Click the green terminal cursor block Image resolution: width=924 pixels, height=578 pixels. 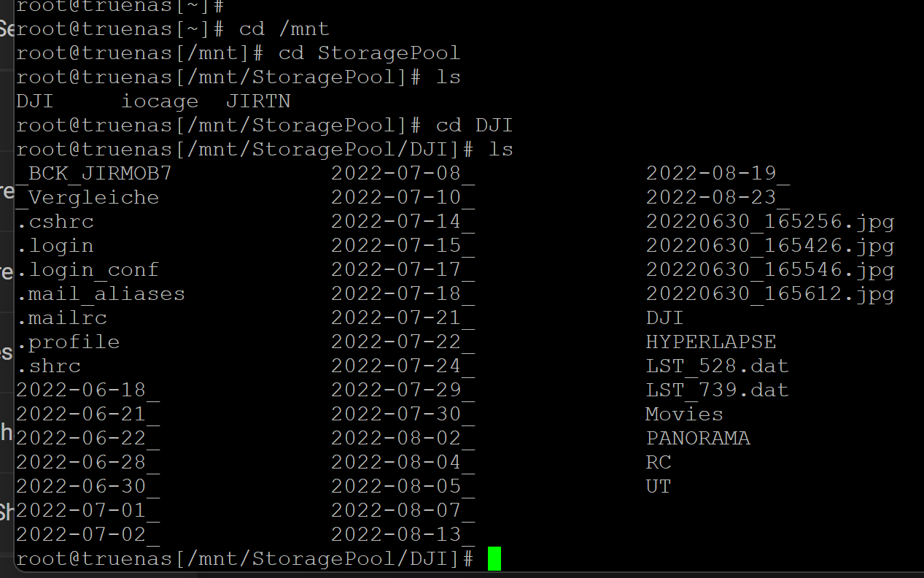pyautogui.click(x=494, y=559)
